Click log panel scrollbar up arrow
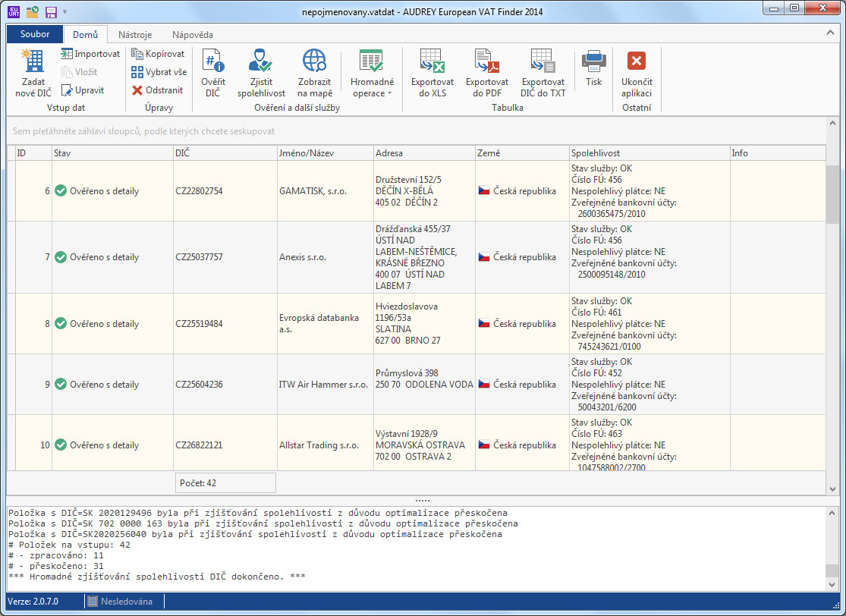846x616 pixels. tap(832, 513)
